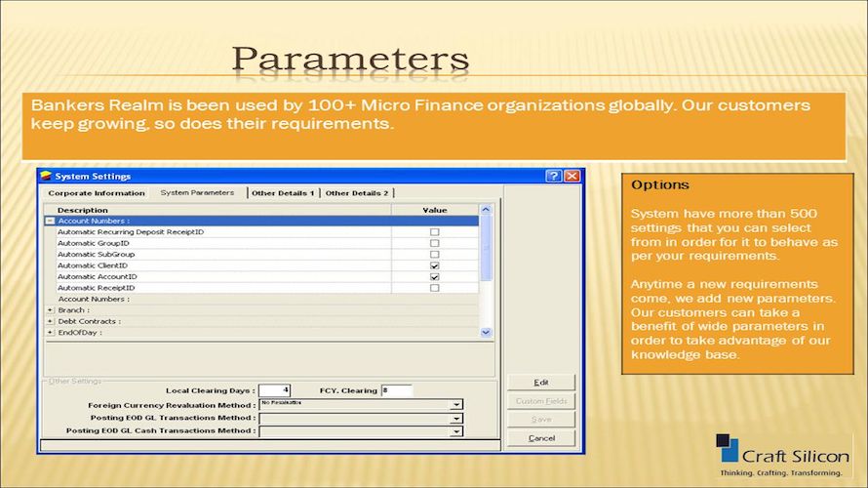
Task: Select the Automatic GroupID row text
Action: pos(94,243)
